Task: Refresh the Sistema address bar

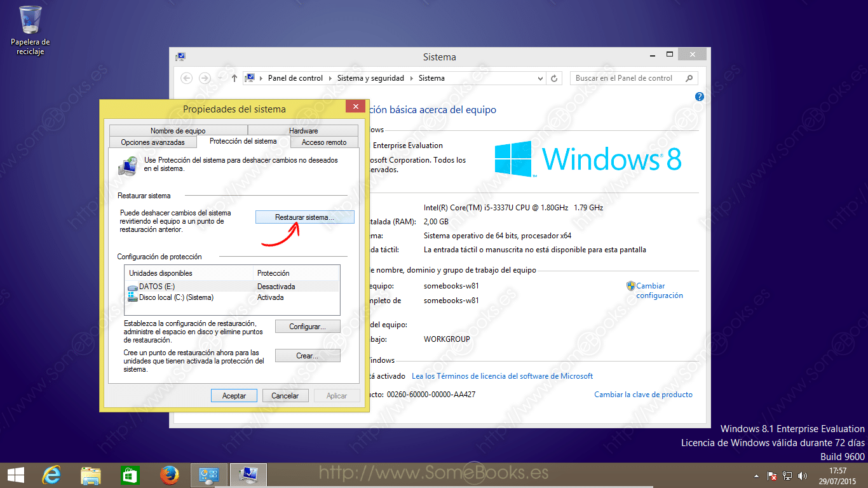Action: 554,78
